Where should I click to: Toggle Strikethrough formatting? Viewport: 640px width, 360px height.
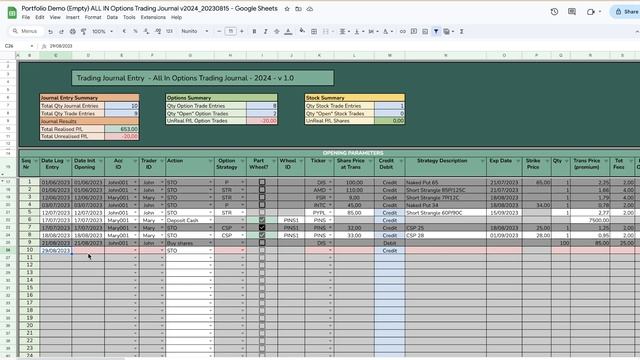tap(277, 31)
